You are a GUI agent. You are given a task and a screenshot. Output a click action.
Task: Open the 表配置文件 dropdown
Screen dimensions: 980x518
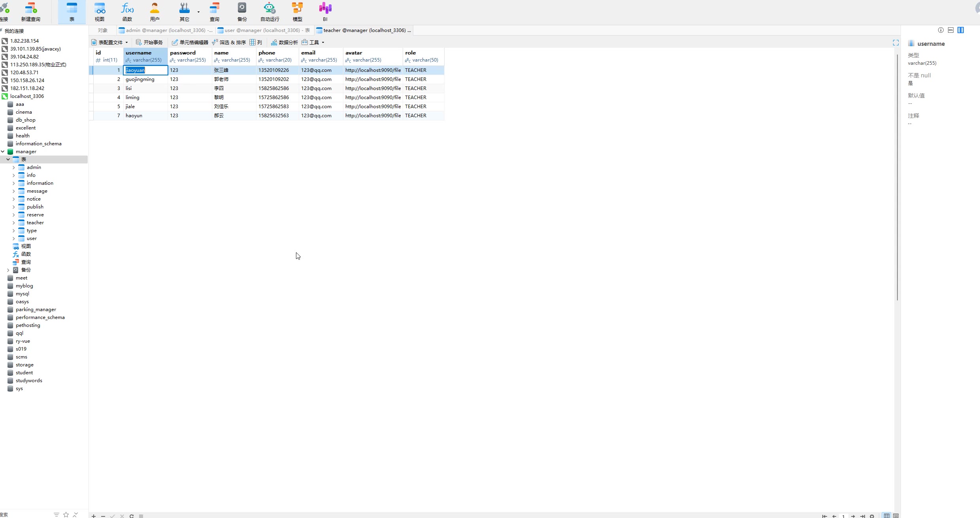(x=110, y=42)
